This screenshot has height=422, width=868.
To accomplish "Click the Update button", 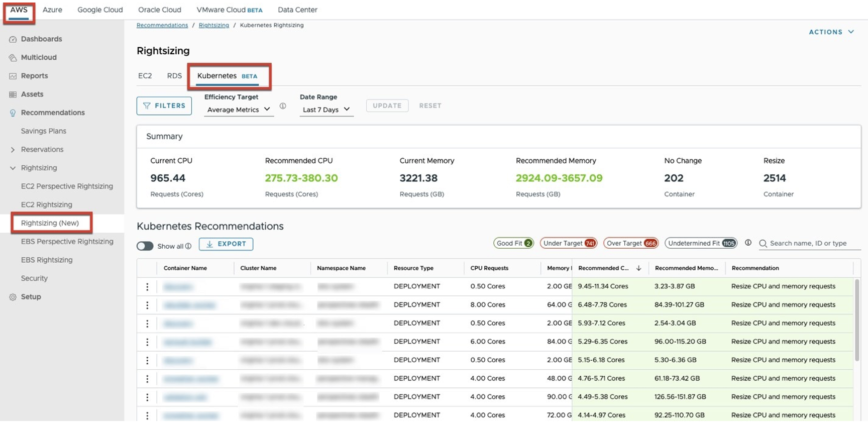I will pos(387,106).
